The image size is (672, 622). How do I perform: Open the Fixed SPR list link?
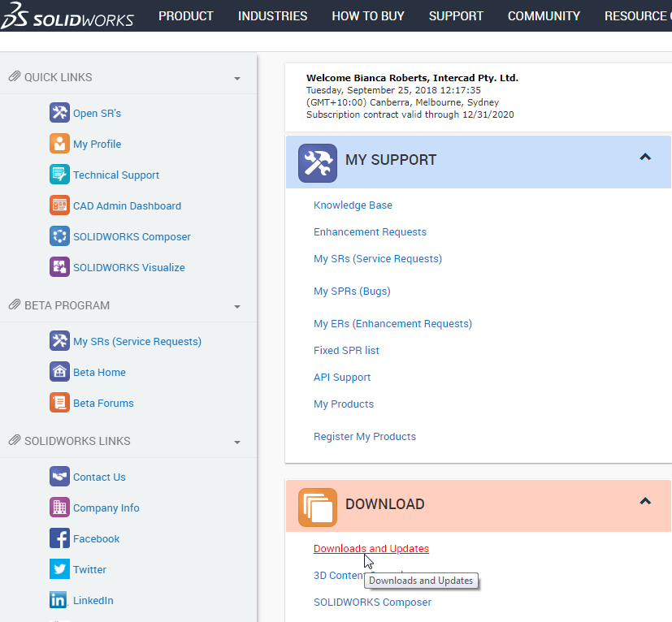pos(346,351)
